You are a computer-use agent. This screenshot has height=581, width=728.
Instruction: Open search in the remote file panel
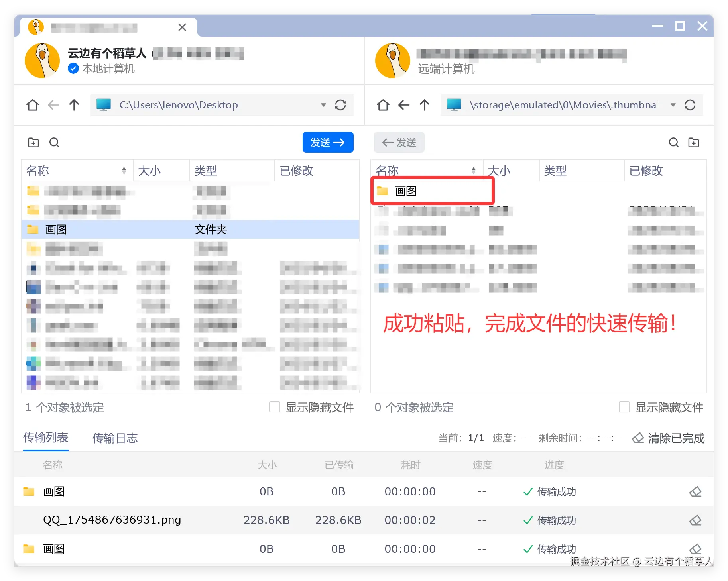[x=674, y=143]
